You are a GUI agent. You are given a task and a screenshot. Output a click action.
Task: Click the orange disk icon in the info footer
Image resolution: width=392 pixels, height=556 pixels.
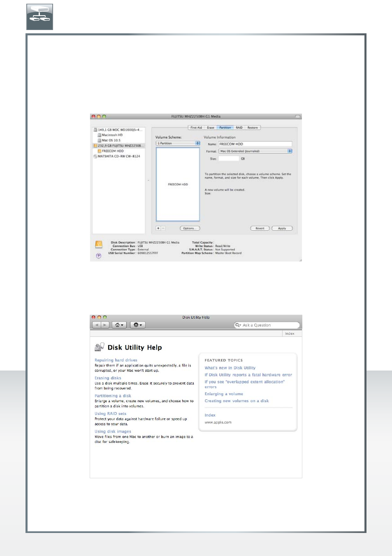[99, 245]
